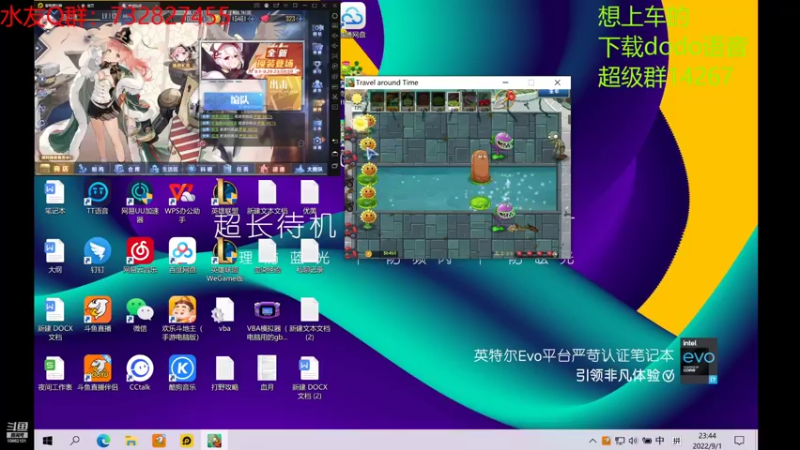Viewport: 800px width, 450px height.
Task: Launch 微信 WeChat from the desktop
Action: point(140,314)
